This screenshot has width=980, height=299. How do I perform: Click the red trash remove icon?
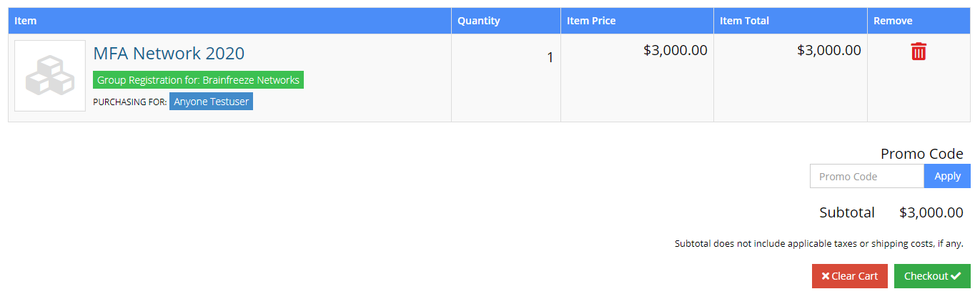point(919,52)
